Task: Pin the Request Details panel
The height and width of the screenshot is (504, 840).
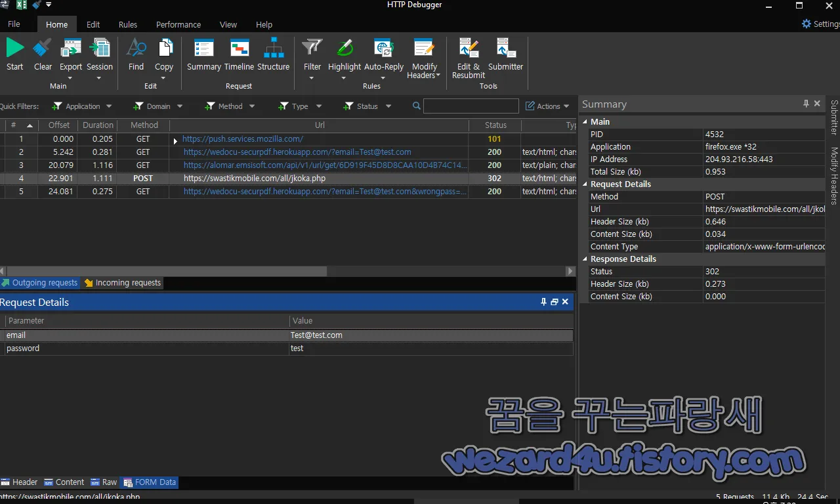Action: click(x=543, y=302)
